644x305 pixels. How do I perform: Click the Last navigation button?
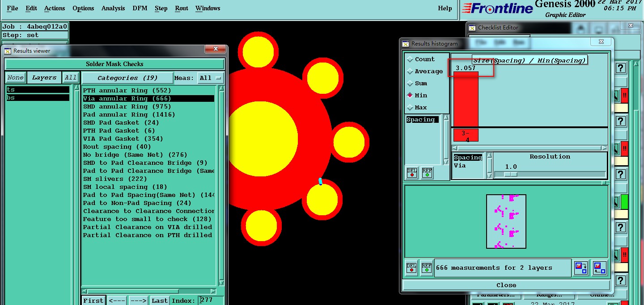point(159,301)
